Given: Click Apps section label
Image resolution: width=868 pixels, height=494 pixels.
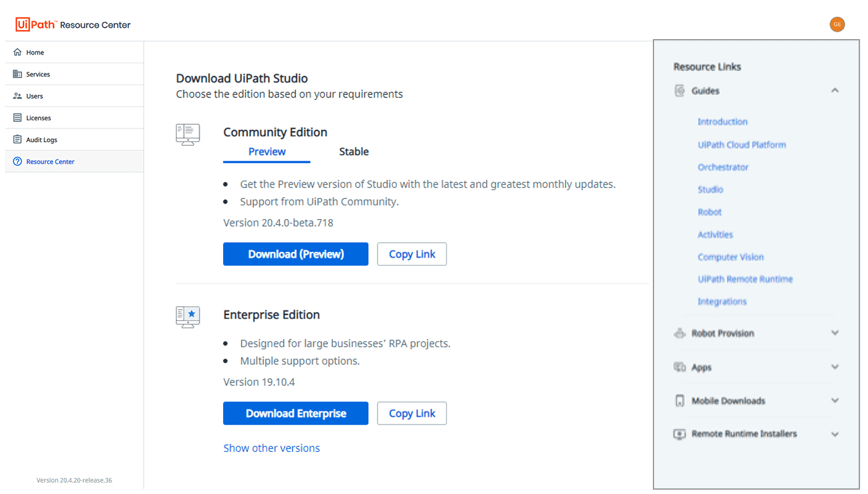Looking at the screenshot, I should [x=702, y=367].
